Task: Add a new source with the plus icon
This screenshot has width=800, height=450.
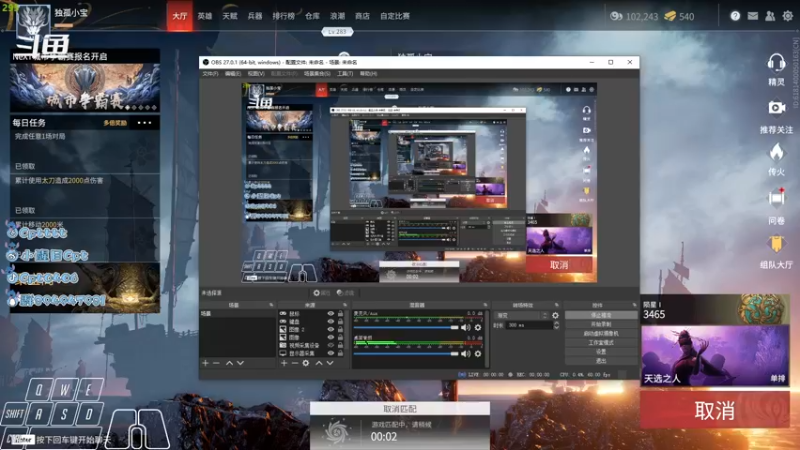Action: pyautogui.click(x=284, y=363)
